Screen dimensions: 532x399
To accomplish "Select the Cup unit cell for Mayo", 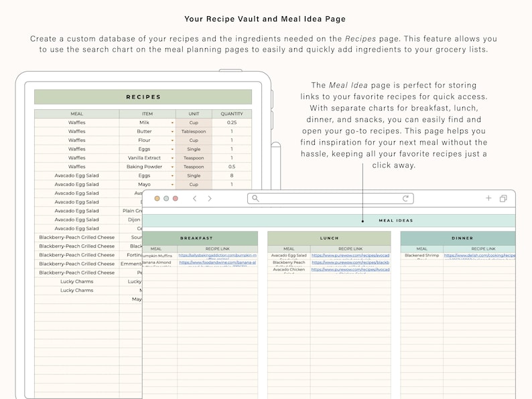I will click(194, 184).
